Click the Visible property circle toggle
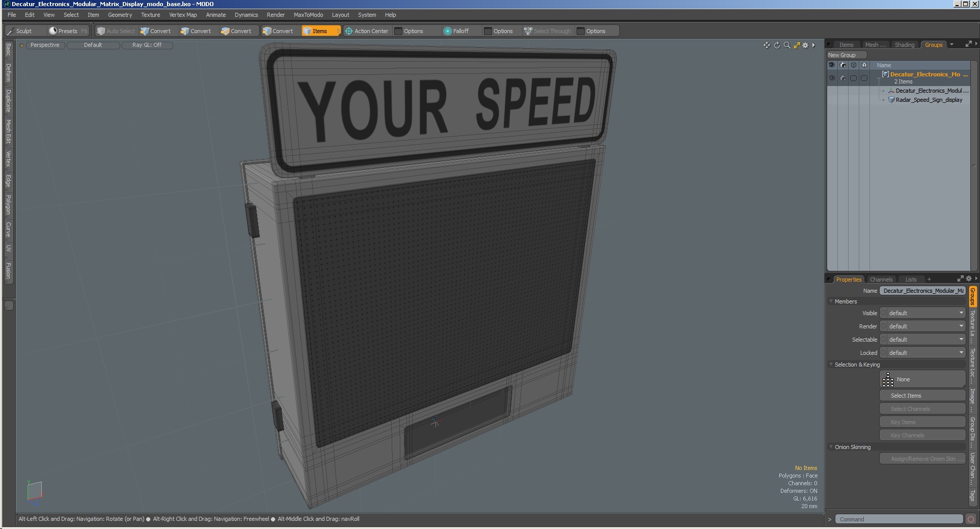Image resolution: width=980 pixels, height=529 pixels. 884,313
